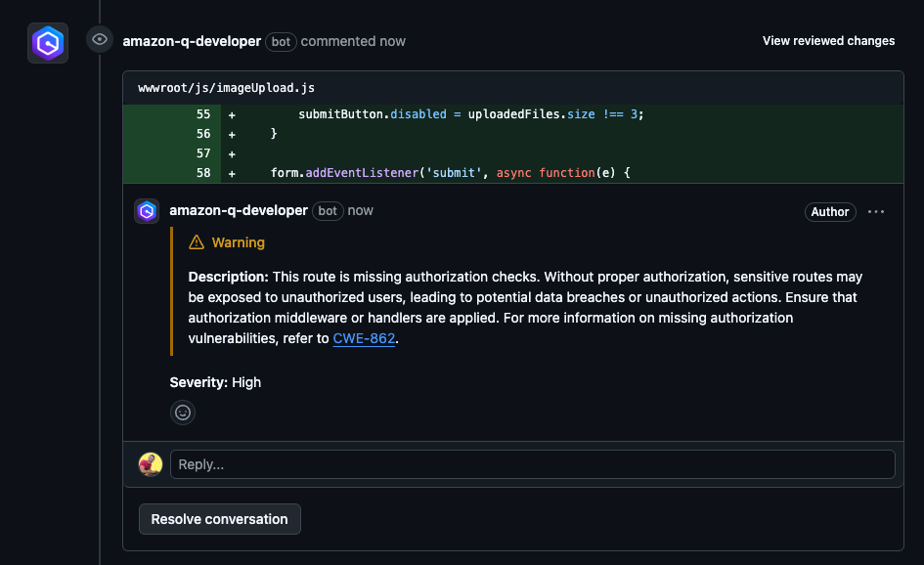Open the three-dot comment options menu
The width and height of the screenshot is (924, 565).
pyautogui.click(x=876, y=212)
